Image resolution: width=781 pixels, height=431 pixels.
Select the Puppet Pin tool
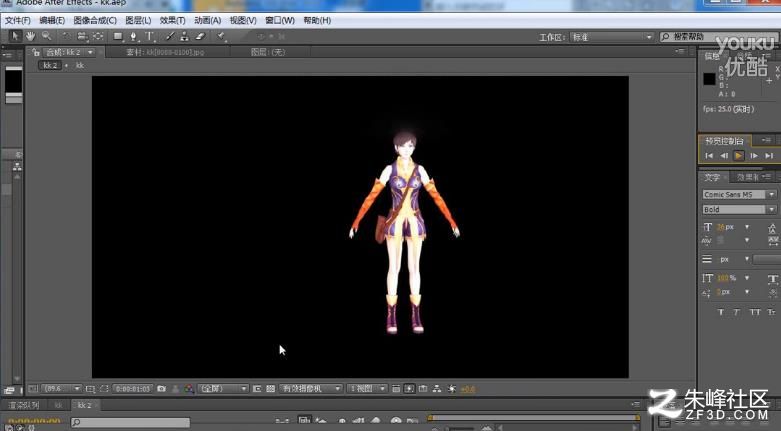tap(221, 36)
